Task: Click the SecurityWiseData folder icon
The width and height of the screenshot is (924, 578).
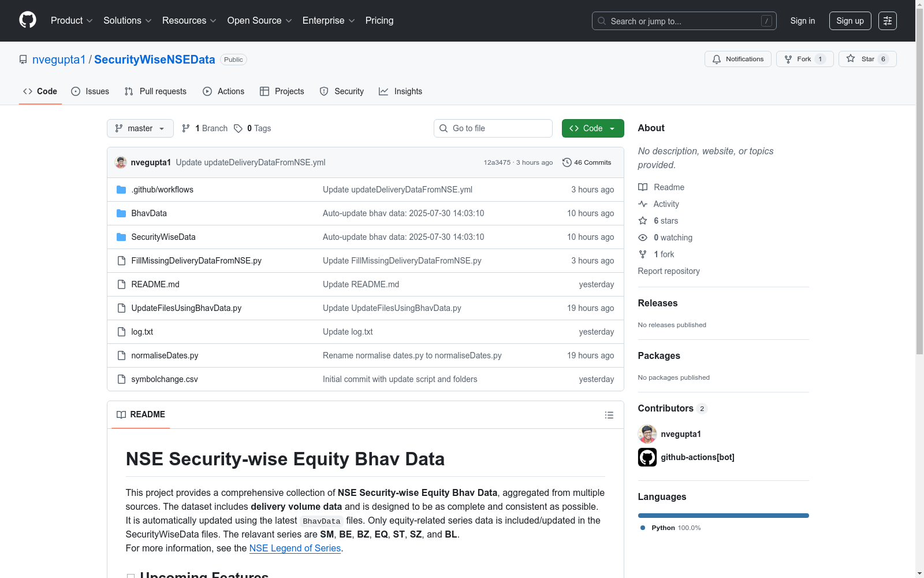Action: coord(121,237)
